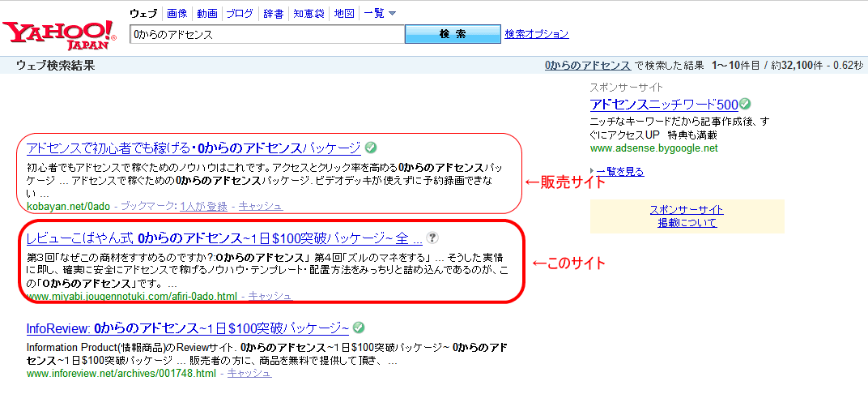Screen dimensions: 868x394
Task: Open the InfoReview: 0からのアドセンス result title
Action: coord(188,328)
